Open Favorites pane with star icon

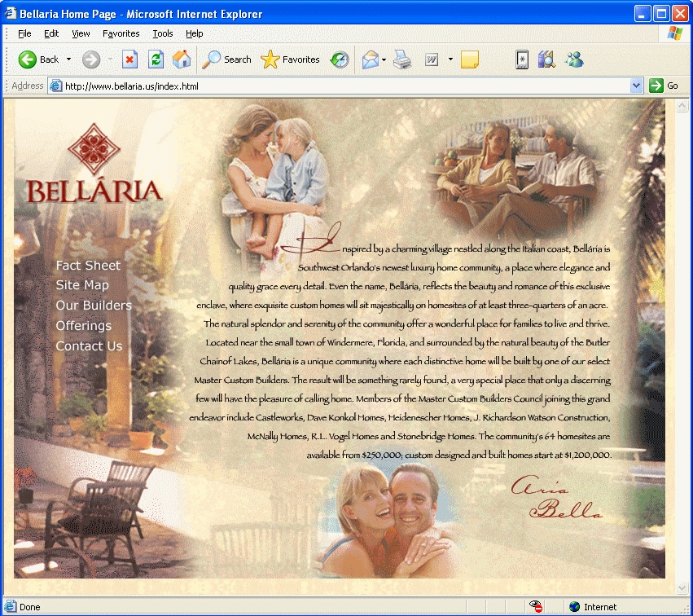coord(290,59)
